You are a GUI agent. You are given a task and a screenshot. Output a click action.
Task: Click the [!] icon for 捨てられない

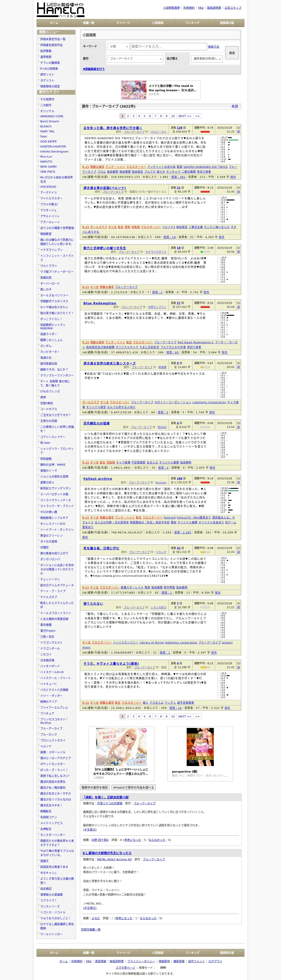238,603
